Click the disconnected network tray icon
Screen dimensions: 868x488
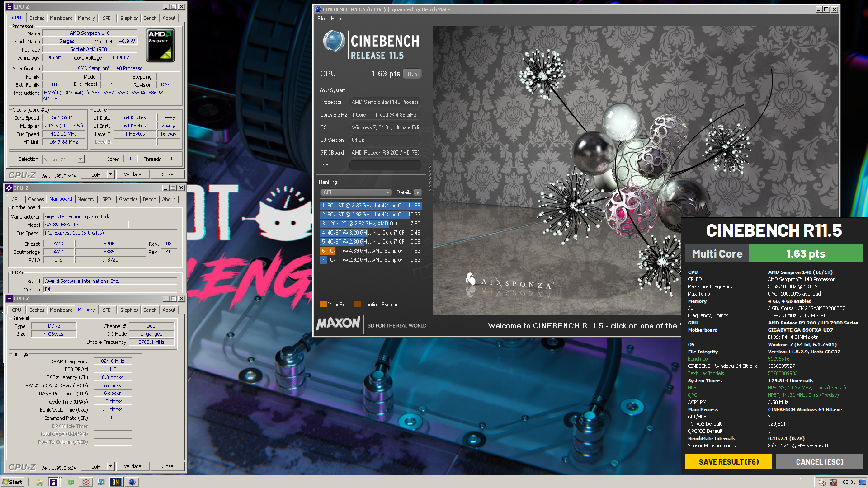pos(833,482)
